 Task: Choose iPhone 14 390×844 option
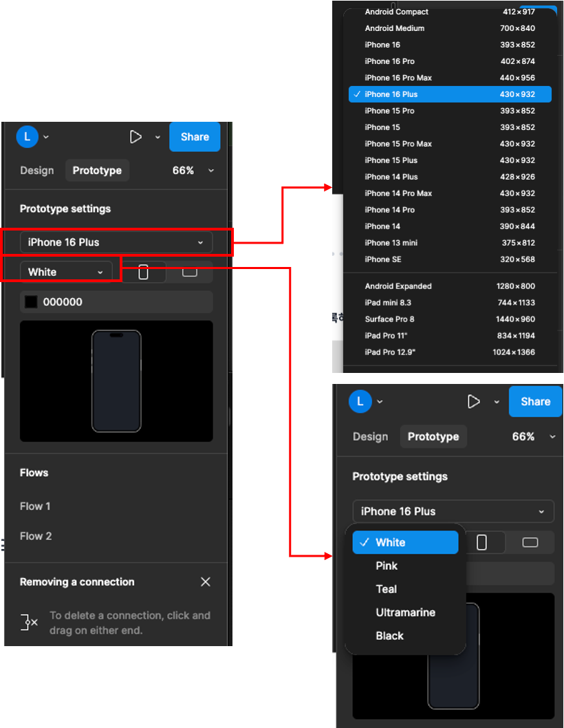450,226
